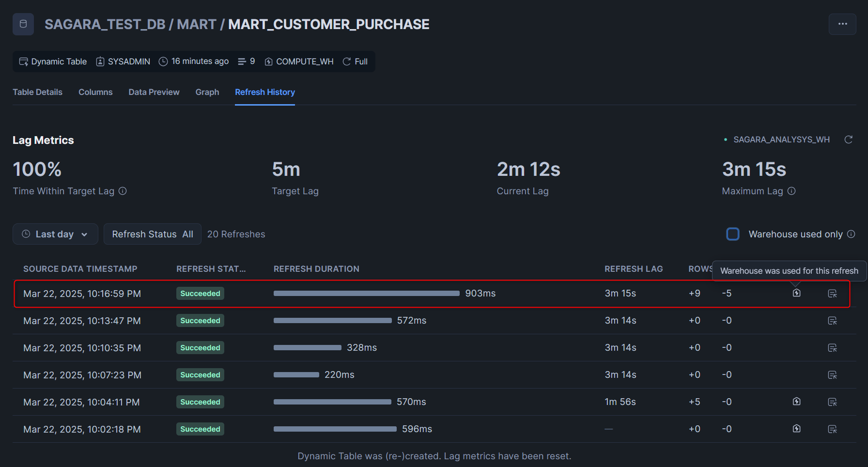Click the REFRESH STAT... column header
The image size is (868, 467).
click(211, 269)
